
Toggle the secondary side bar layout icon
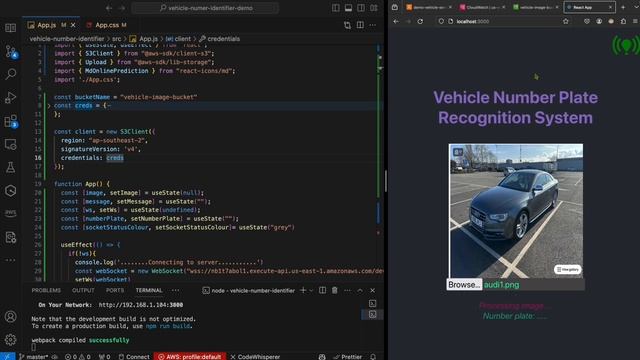[361, 8]
